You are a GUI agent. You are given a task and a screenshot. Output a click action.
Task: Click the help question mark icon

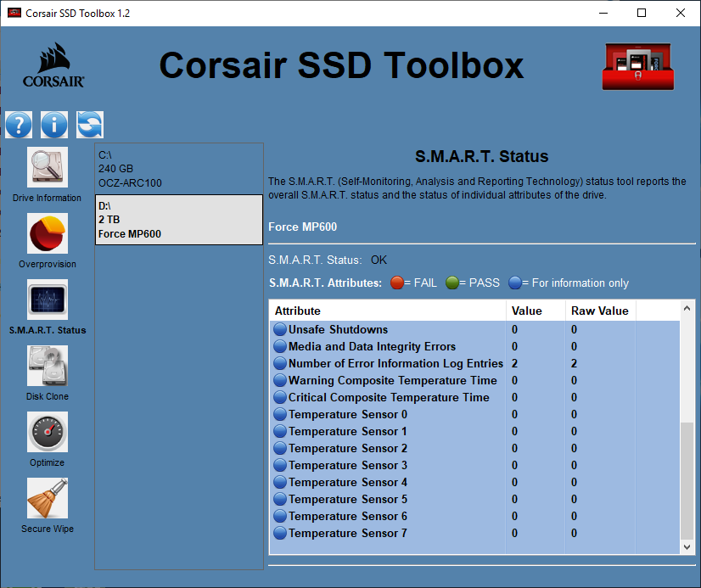coord(19,124)
